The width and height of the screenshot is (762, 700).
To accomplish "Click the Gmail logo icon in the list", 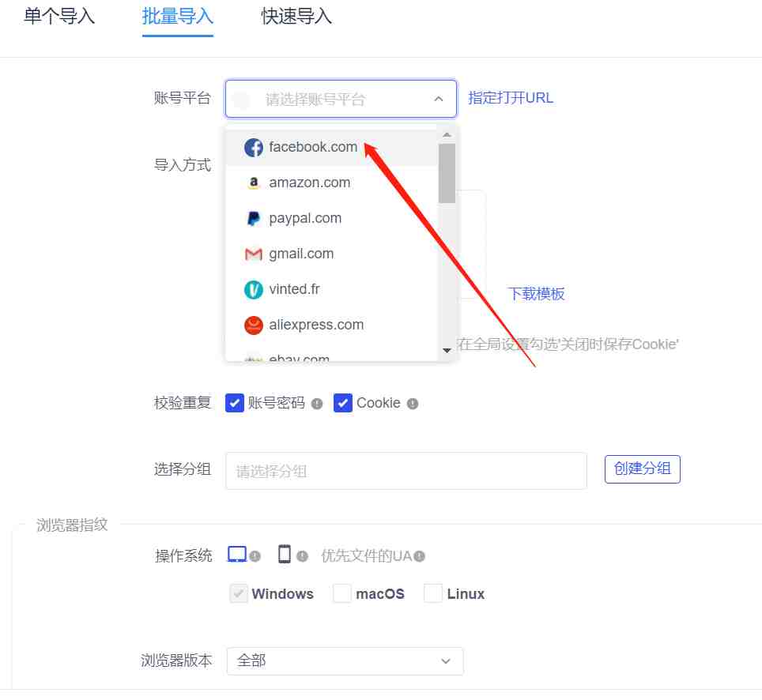I will (253, 254).
